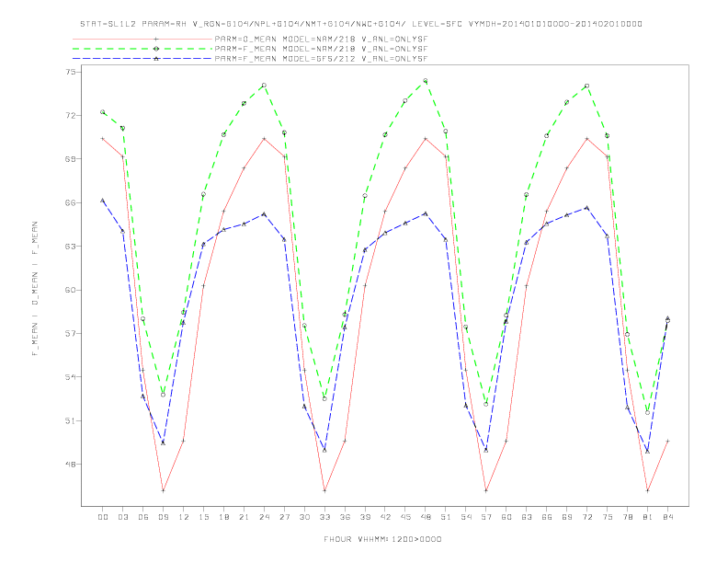
Task: Click forecast hour 72 on the x-axis
Action: (586, 517)
